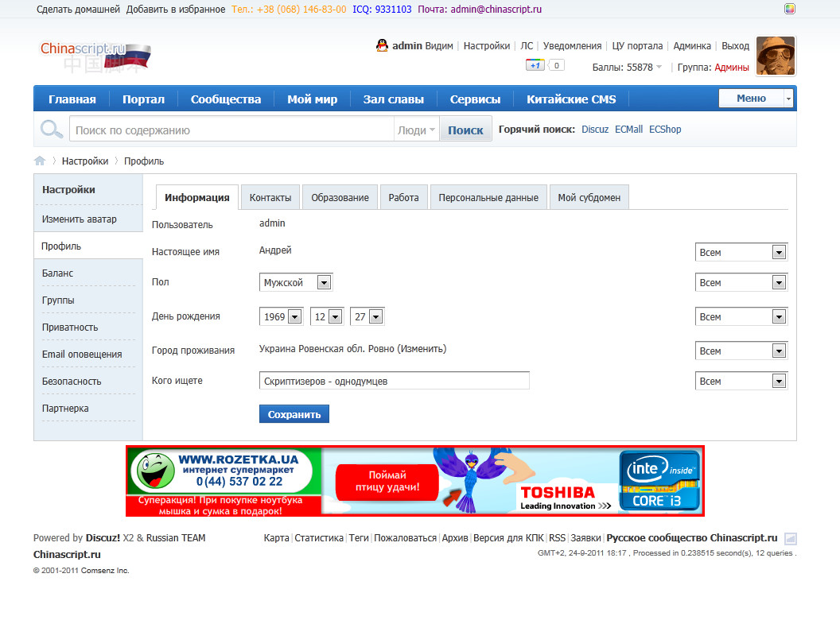Open Сервисы in main navigation
This screenshot has width=840, height=624.
point(475,99)
